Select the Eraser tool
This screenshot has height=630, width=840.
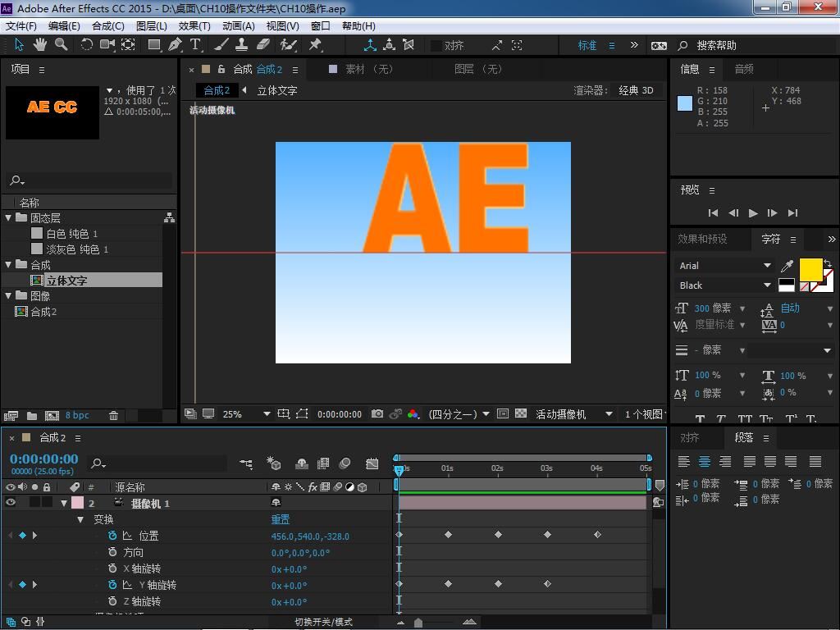click(x=263, y=45)
